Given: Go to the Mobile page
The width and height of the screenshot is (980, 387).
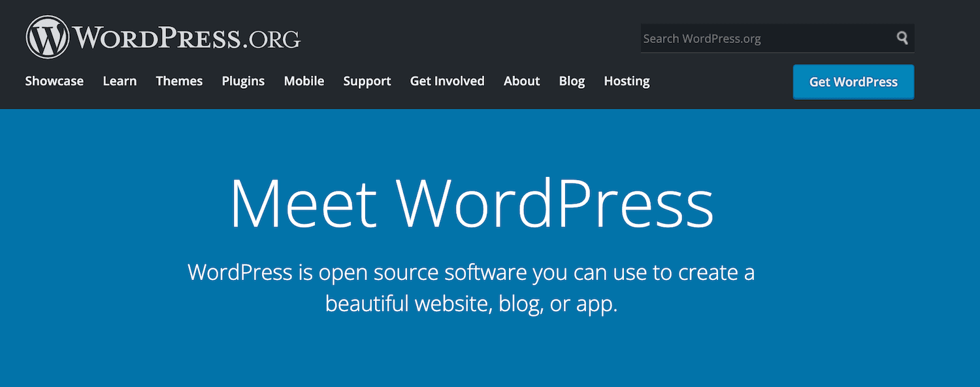Looking at the screenshot, I should pyautogui.click(x=304, y=81).
